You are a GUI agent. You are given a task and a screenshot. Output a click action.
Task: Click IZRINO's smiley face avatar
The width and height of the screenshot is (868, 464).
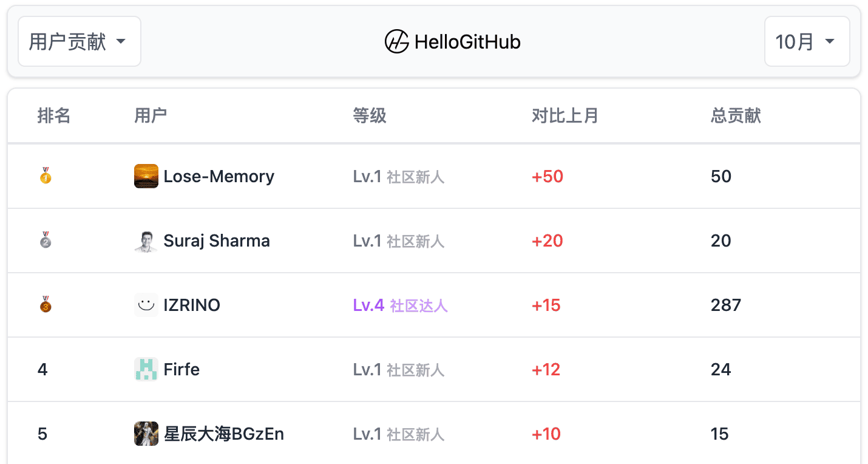click(x=146, y=305)
